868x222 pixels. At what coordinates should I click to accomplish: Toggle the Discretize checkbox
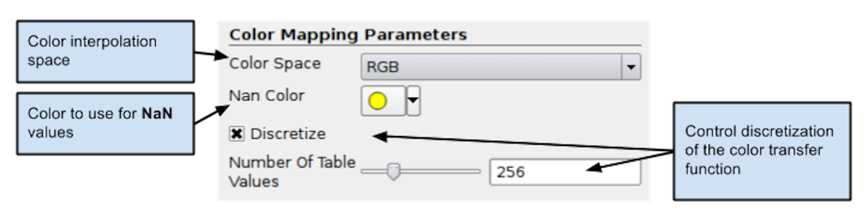pos(236,134)
